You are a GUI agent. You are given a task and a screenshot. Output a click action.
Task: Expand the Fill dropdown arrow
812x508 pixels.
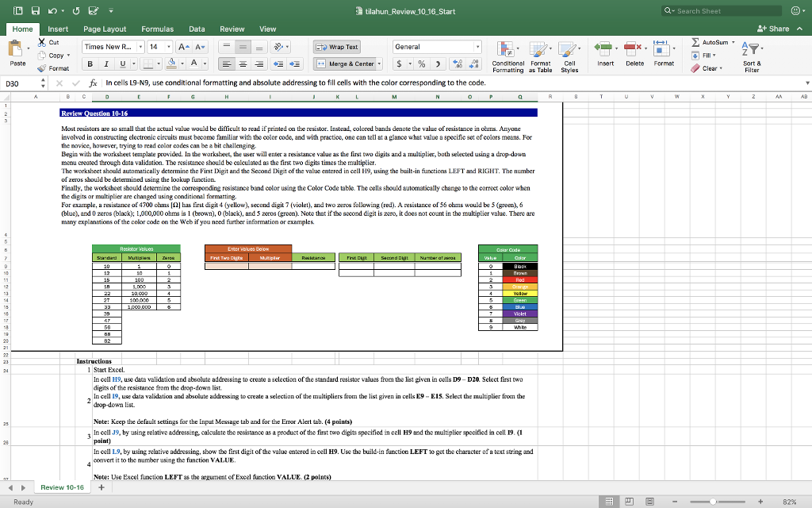coord(714,55)
